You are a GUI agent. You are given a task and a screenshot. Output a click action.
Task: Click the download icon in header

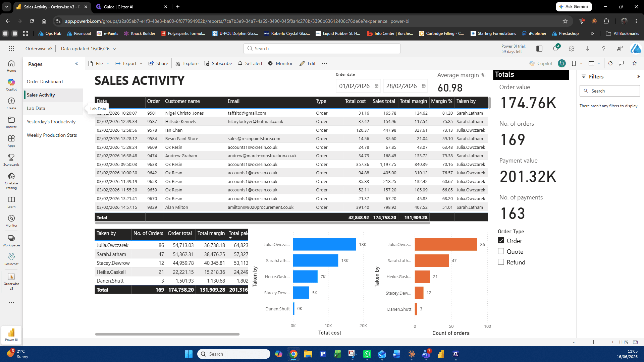(588, 49)
